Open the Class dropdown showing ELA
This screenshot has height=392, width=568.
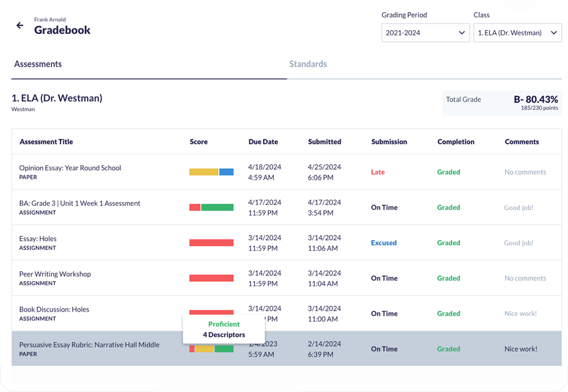tap(518, 32)
